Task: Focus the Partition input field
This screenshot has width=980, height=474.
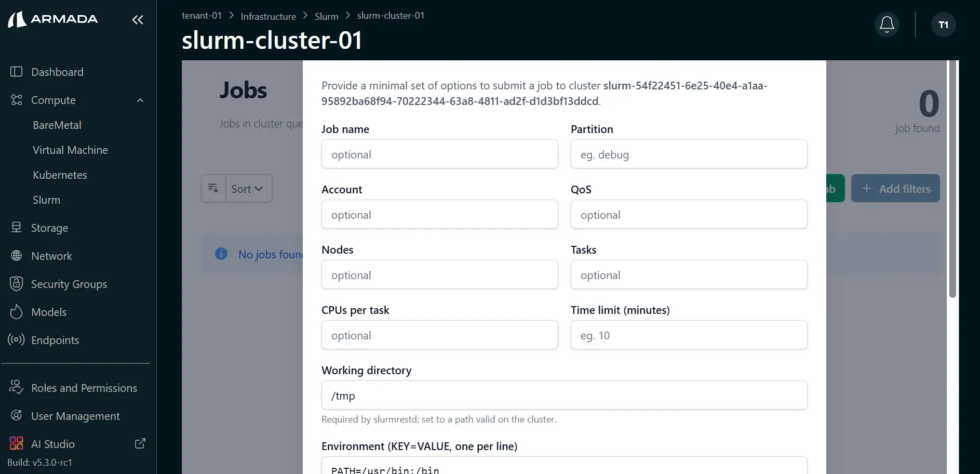Action: point(689,154)
